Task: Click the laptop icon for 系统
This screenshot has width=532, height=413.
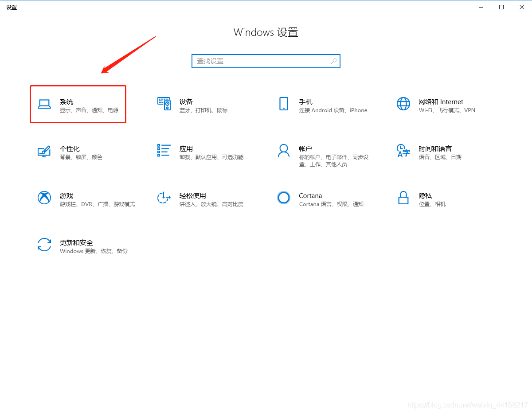Action: click(44, 104)
